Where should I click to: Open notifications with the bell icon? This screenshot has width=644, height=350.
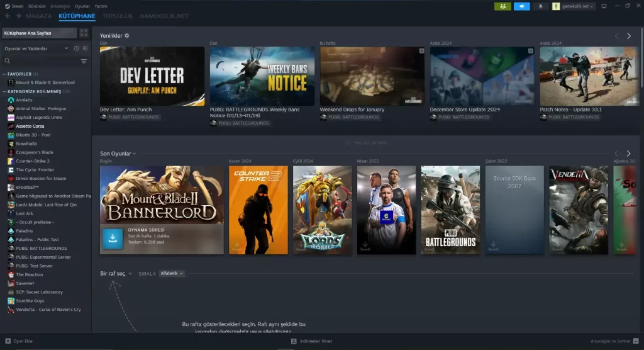coord(540,6)
